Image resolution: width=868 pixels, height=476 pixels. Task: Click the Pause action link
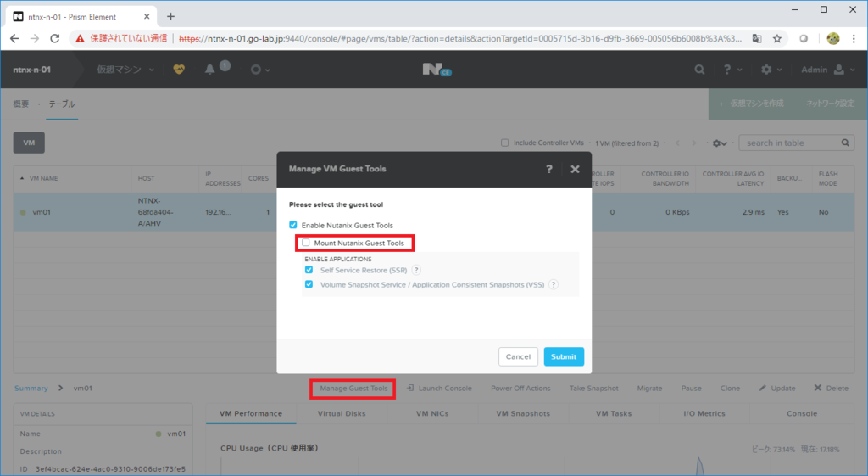691,388
